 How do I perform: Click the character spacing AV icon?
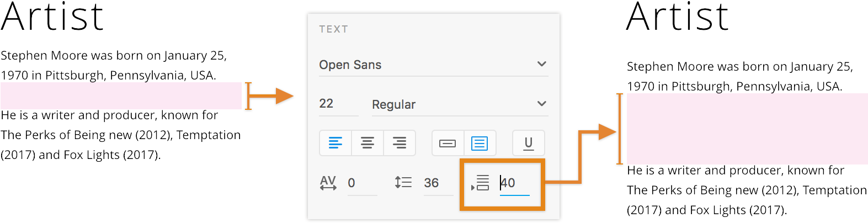pos(328,183)
